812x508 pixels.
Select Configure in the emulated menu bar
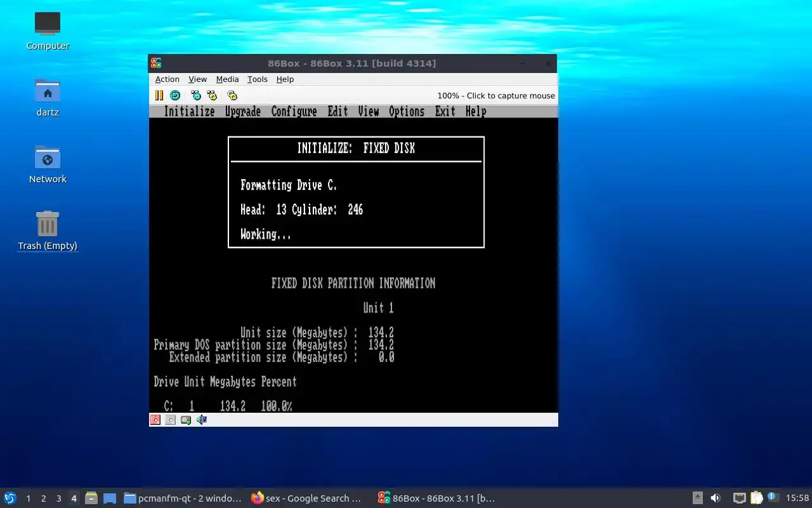pyautogui.click(x=294, y=111)
